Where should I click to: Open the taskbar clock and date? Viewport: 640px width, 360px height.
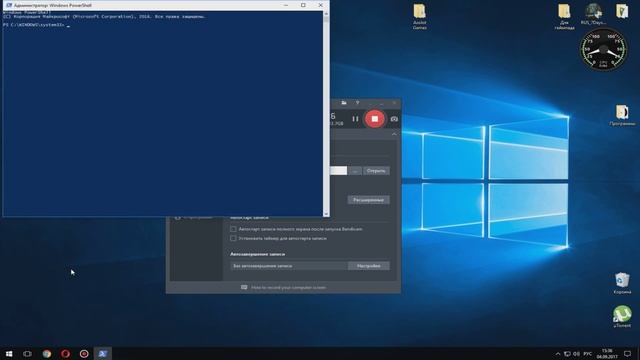pos(607,353)
